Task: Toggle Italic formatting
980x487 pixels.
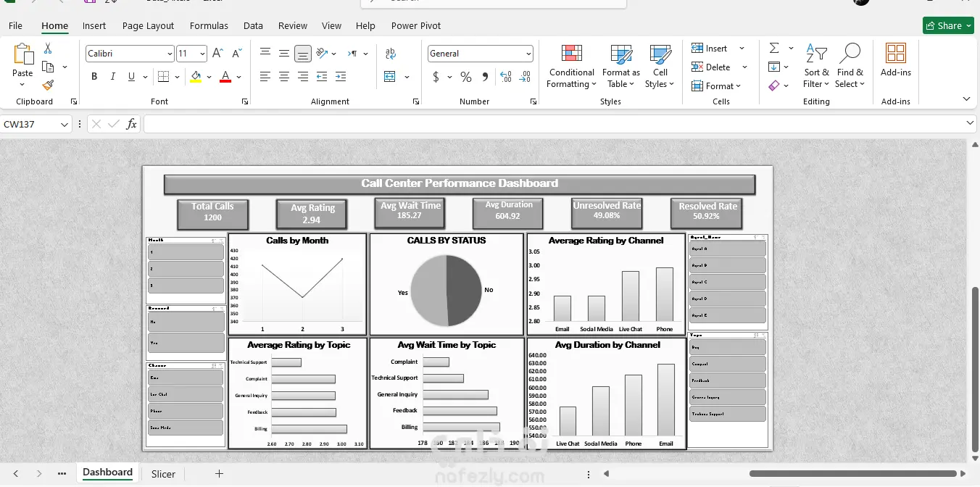Action: pyautogui.click(x=113, y=76)
